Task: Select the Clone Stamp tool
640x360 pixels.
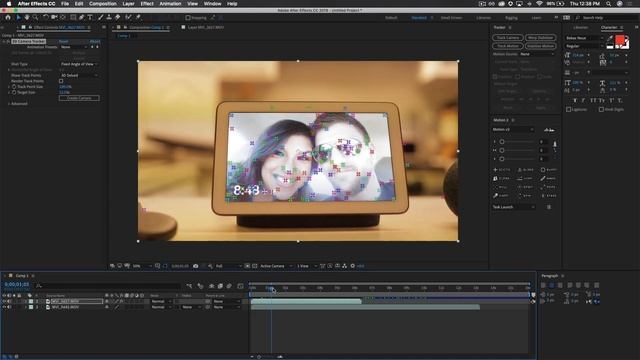Action: [109, 18]
